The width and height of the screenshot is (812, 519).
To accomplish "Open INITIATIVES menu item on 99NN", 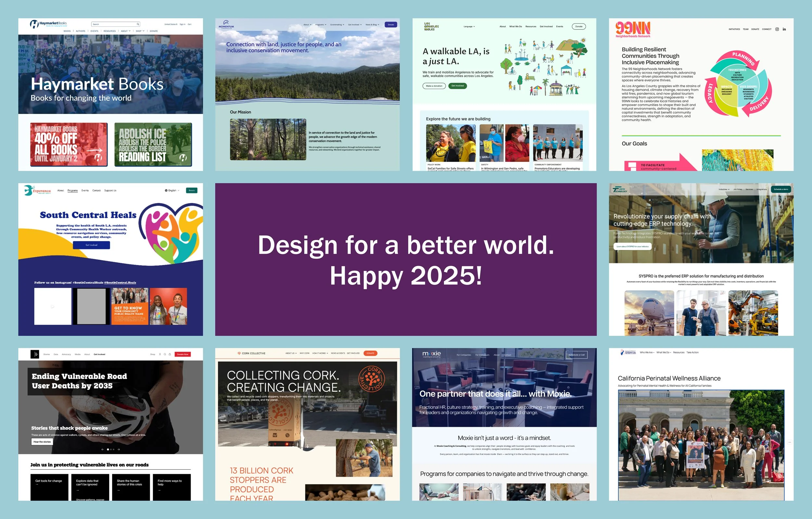I will click(x=734, y=29).
